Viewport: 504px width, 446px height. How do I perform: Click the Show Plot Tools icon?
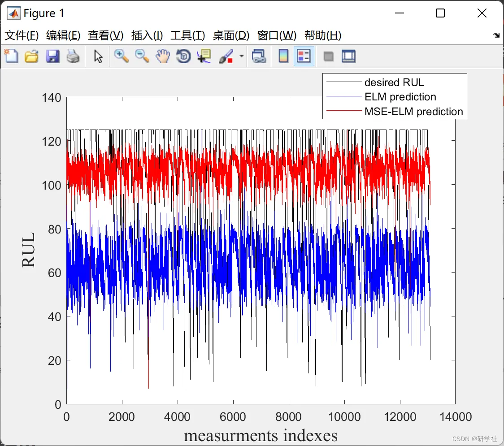(348, 56)
